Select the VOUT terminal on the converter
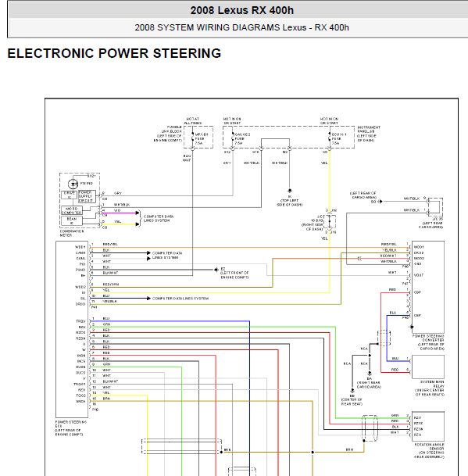Viewport: 468px width, 476px height. click(419, 275)
